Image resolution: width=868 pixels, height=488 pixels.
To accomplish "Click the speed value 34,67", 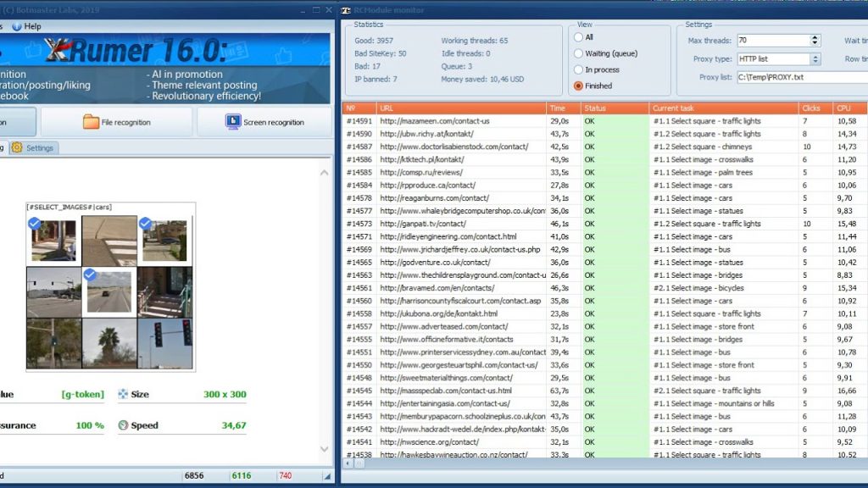I will tap(234, 425).
